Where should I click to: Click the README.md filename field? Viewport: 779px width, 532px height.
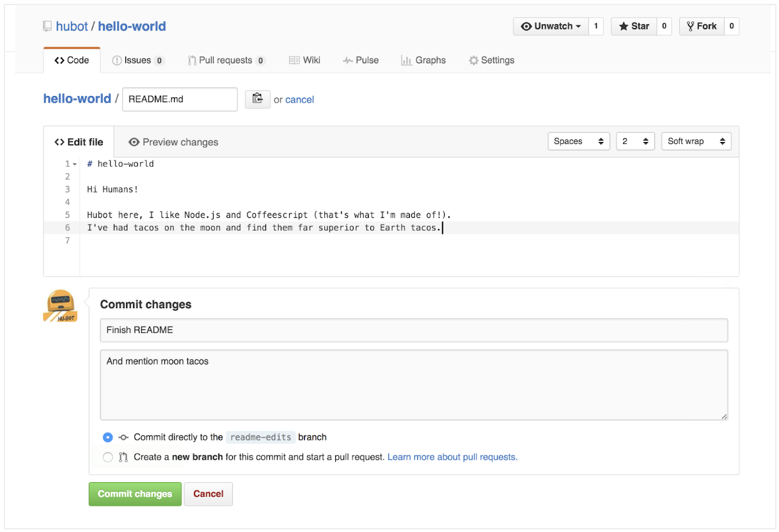[x=180, y=99]
